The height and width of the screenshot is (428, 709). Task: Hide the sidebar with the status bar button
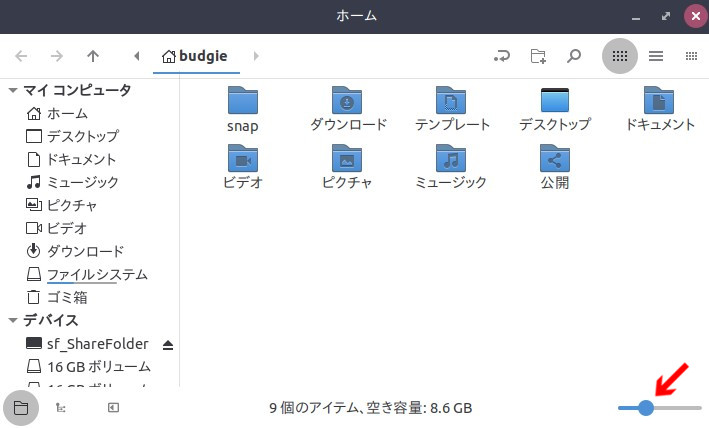pyautogui.click(x=113, y=408)
